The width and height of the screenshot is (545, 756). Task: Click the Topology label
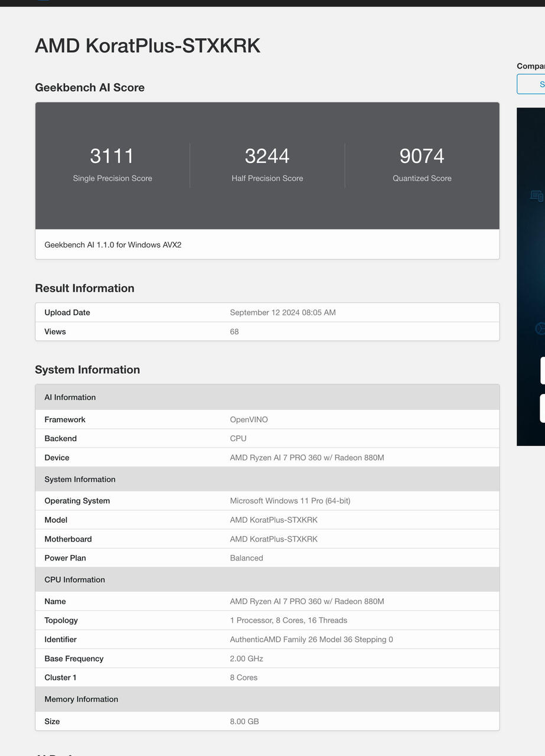61,620
